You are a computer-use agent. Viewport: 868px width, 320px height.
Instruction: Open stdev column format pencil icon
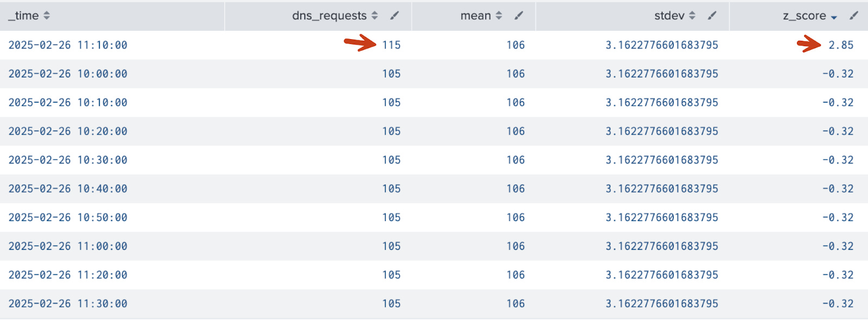(712, 16)
